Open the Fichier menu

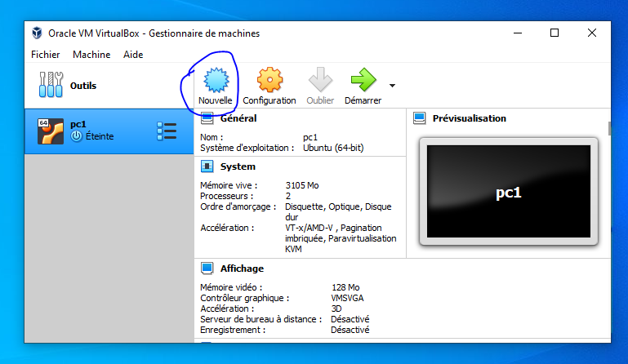pyautogui.click(x=45, y=55)
